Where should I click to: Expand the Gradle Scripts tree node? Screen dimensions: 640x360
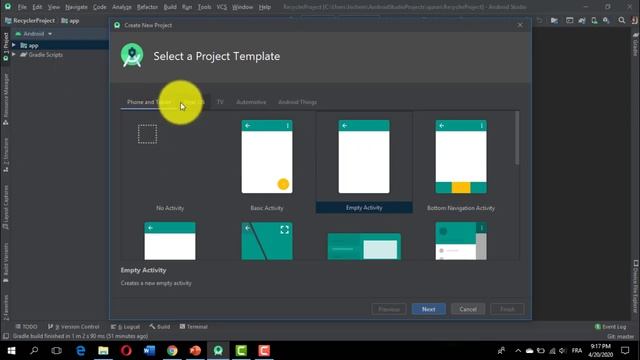(x=14, y=54)
